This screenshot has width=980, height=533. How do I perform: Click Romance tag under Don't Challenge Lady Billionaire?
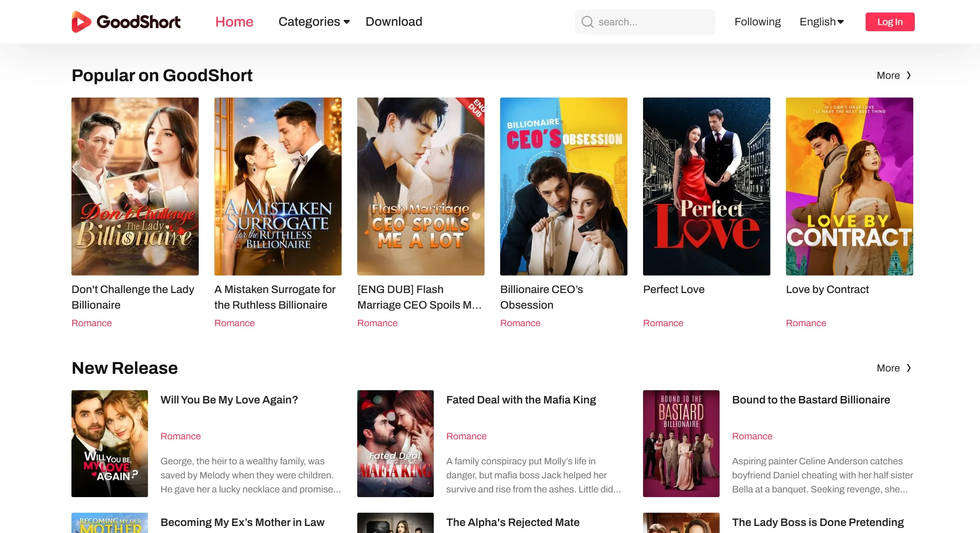92,323
